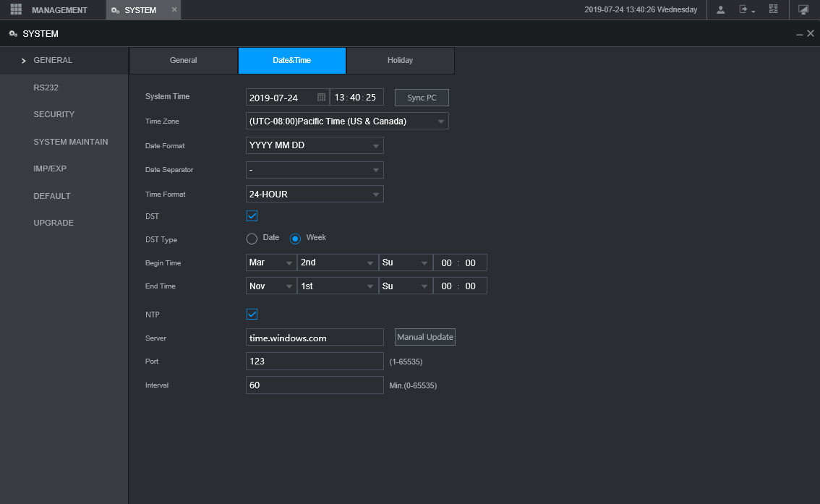The height and width of the screenshot is (504, 820).
Task: Select the Date DST type radio
Action: [x=252, y=239]
